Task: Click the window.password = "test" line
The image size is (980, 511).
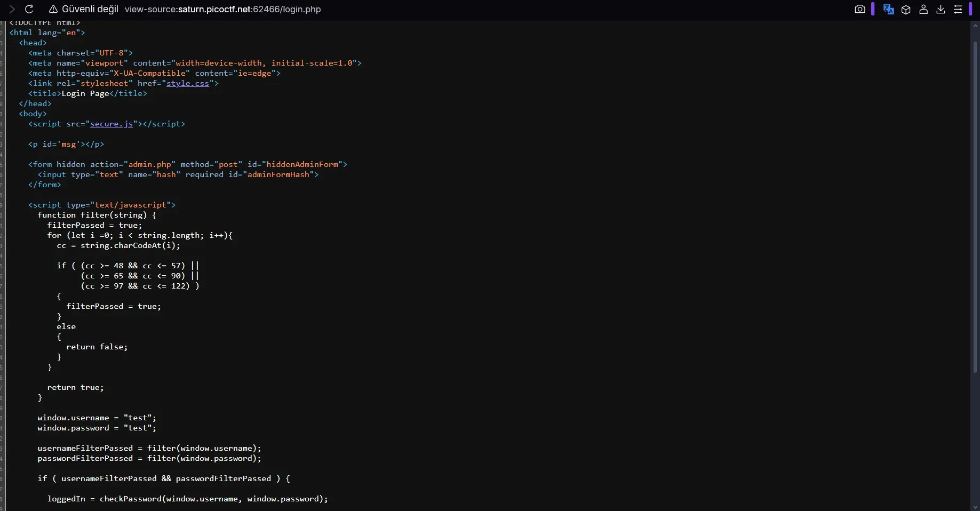Action: (x=97, y=428)
